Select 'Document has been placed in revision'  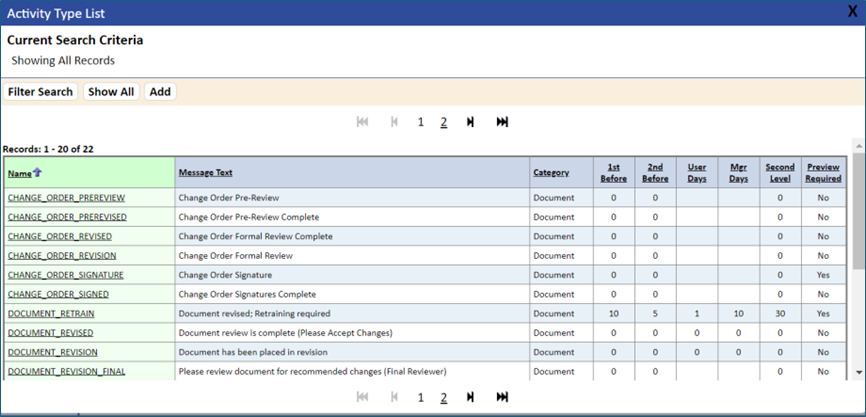253,352
